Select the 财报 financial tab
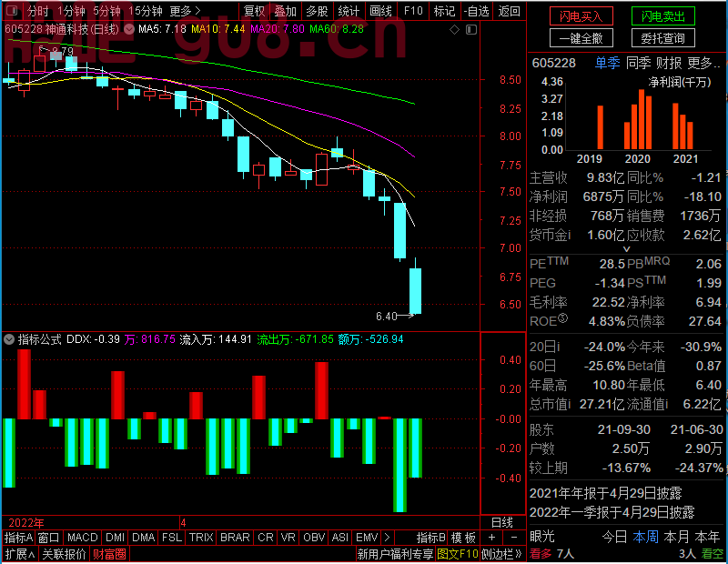Image resolution: width=728 pixels, height=564 pixels. [669, 63]
